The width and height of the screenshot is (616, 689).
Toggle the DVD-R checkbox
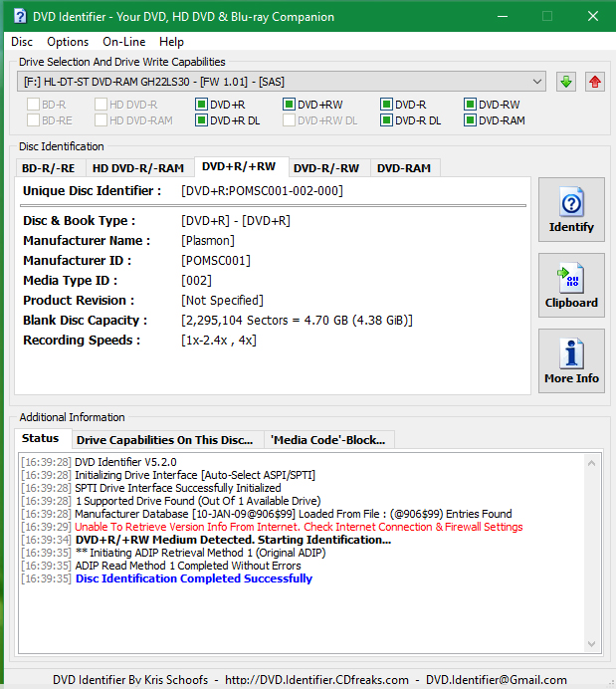(386, 105)
